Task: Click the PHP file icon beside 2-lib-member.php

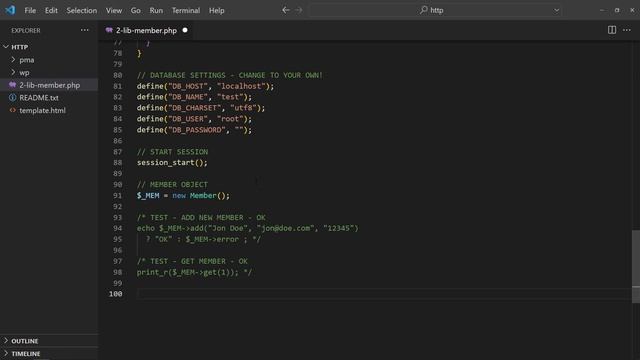Action: click(13, 85)
